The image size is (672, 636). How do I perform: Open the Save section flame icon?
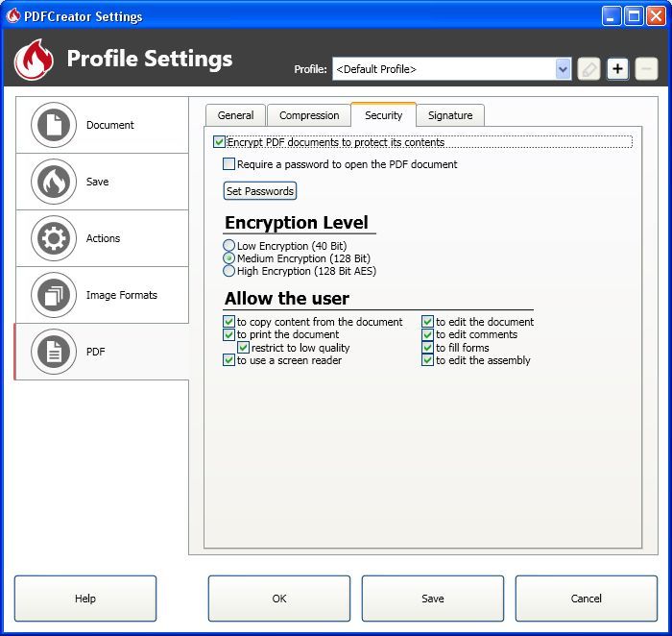click(x=54, y=182)
